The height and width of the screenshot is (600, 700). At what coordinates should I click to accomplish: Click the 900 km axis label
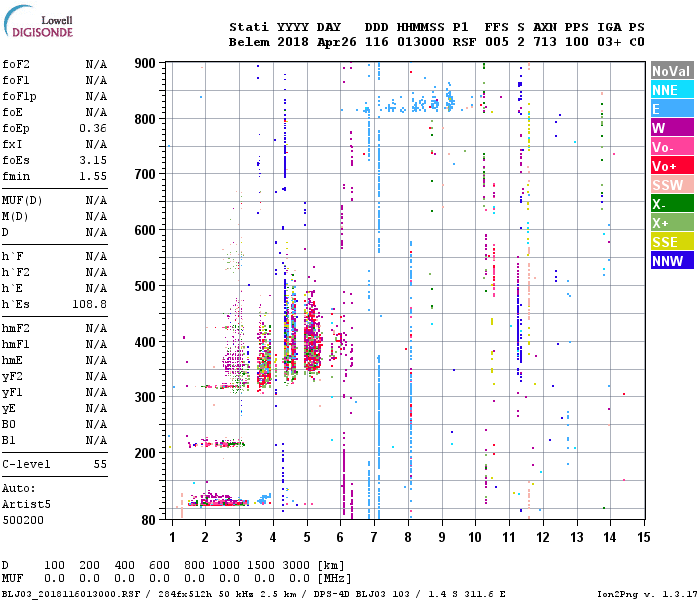(x=145, y=63)
